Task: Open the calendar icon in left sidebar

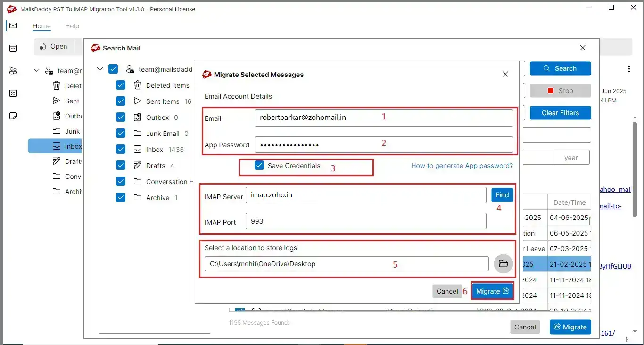Action: pos(13,48)
